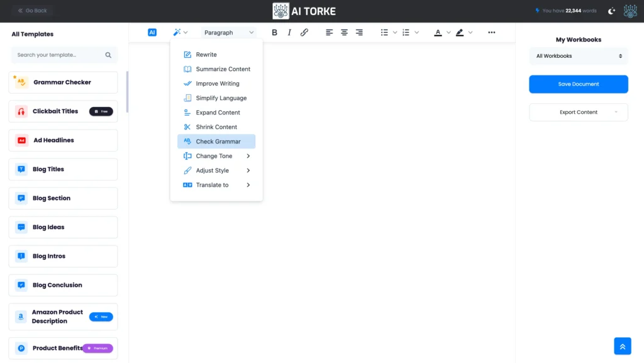The image size is (644, 363).
Task: Toggle bold formatting
Action: [x=274, y=32]
